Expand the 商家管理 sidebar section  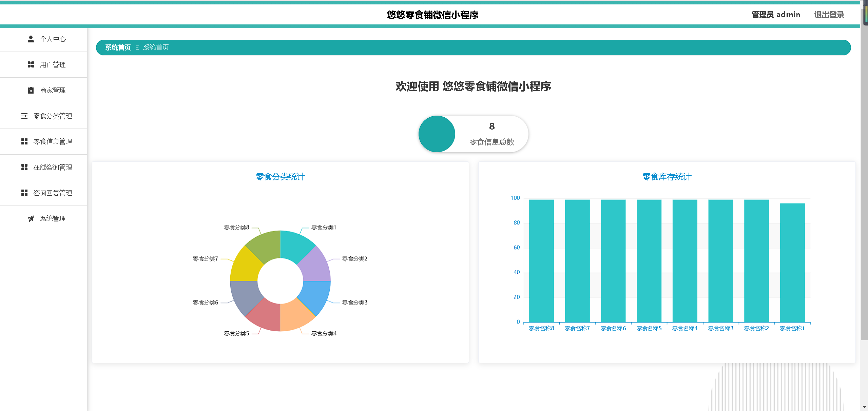point(53,90)
